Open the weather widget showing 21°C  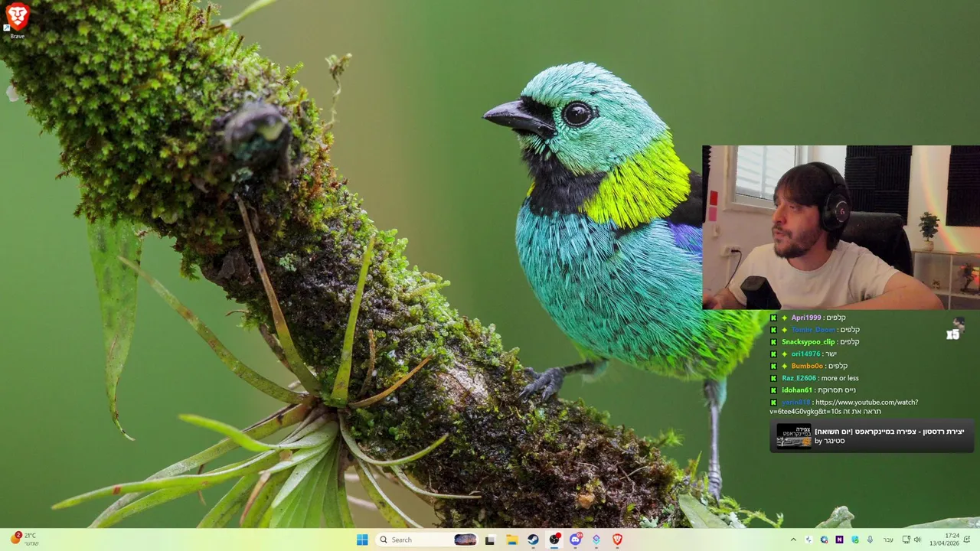click(24, 539)
